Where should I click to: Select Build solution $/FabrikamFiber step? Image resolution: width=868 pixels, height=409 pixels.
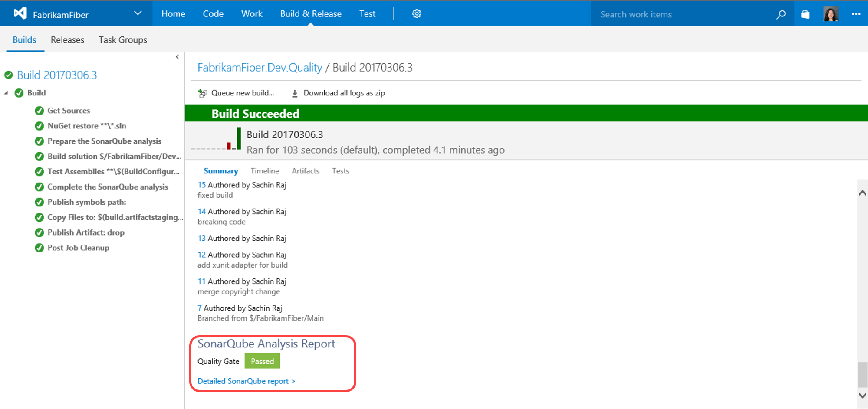pos(115,156)
